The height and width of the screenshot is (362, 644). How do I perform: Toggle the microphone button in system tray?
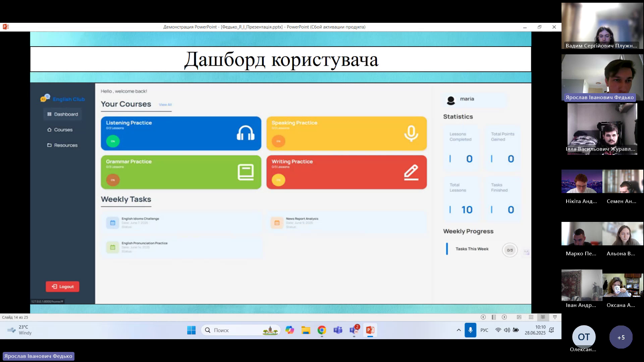tap(470, 330)
